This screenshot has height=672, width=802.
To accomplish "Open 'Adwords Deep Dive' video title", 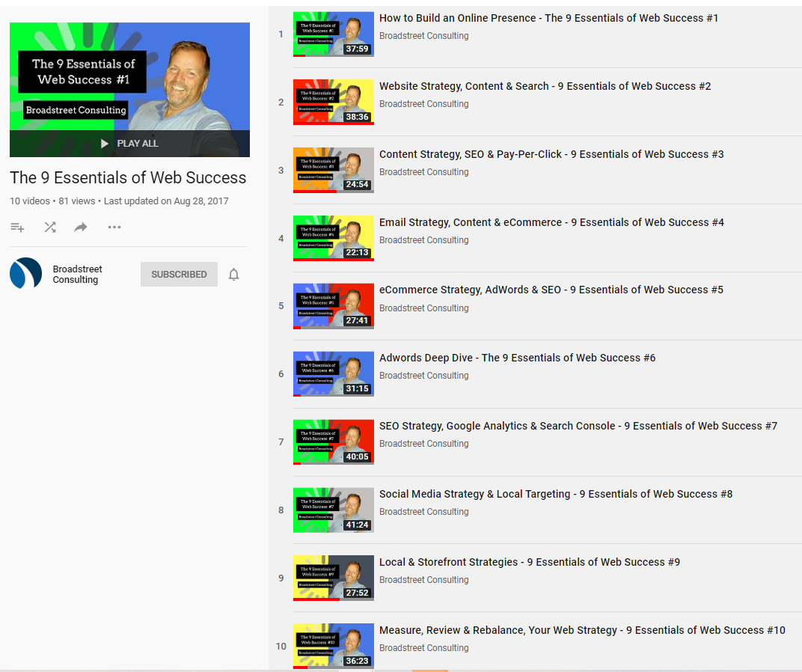I will click(517, 358).
